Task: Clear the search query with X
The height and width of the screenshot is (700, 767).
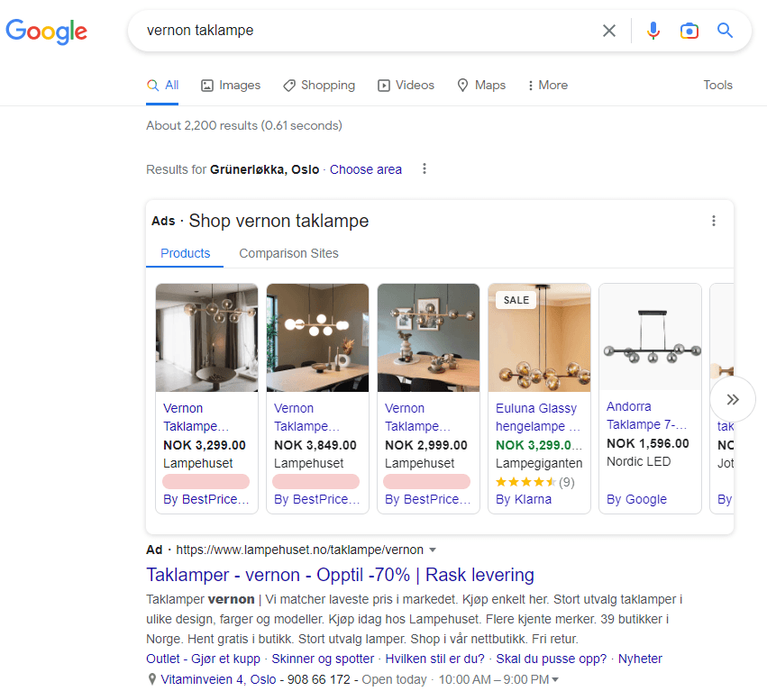Action: (x=609, y=31)
